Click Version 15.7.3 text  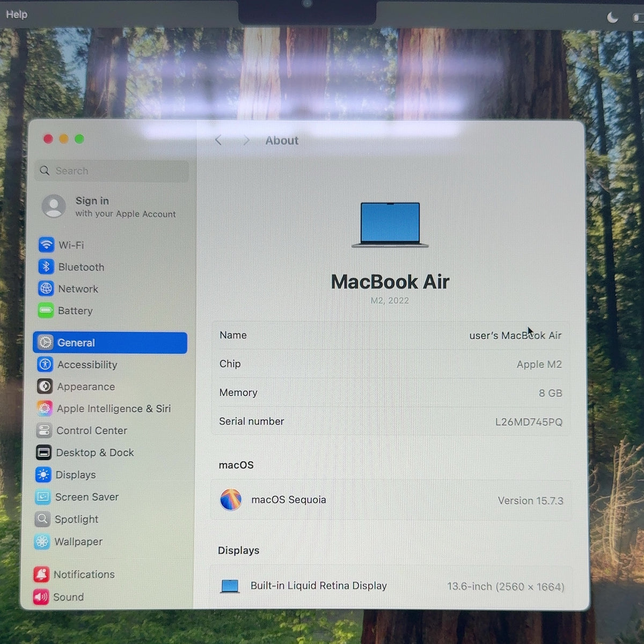tap(530, 501)
